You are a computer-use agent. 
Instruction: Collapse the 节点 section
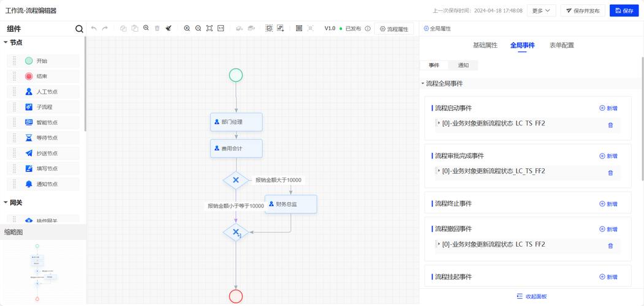click(x=6, y=42)
